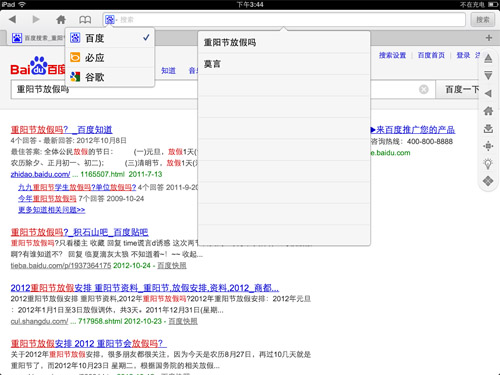The width and height of the screenshot is (500, 375).
Task: Go back with the left arrow toolbar button
Action: click(x=12, y=19)
